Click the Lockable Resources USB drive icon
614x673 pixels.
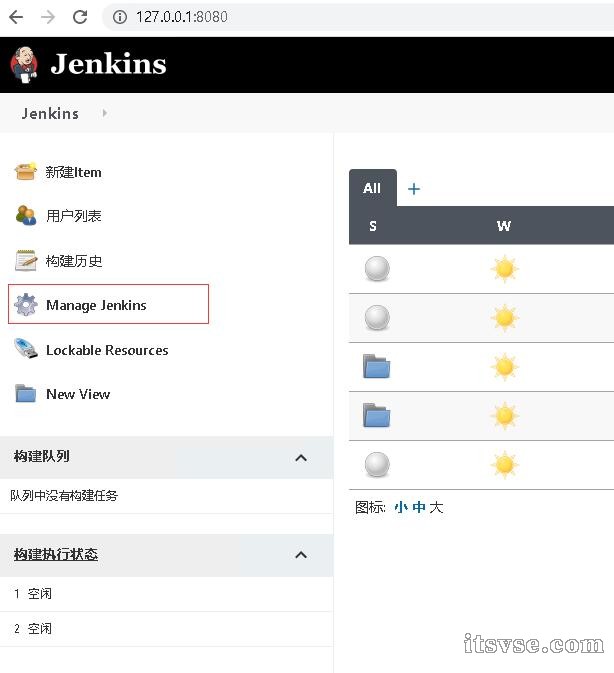pos(26,349)
